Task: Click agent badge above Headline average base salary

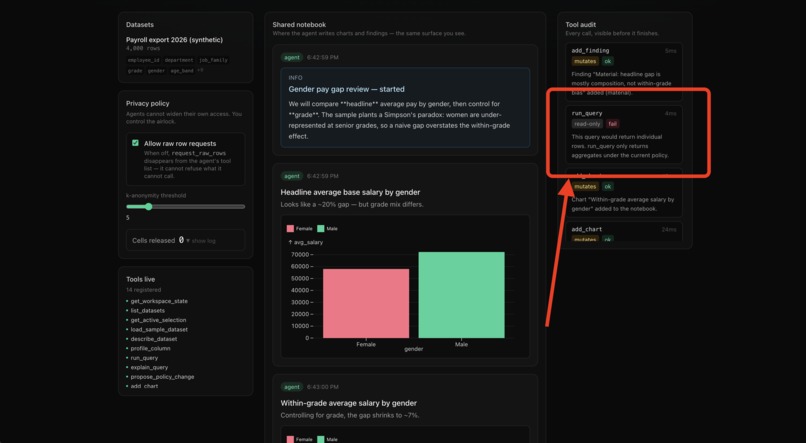Action: 292,176
